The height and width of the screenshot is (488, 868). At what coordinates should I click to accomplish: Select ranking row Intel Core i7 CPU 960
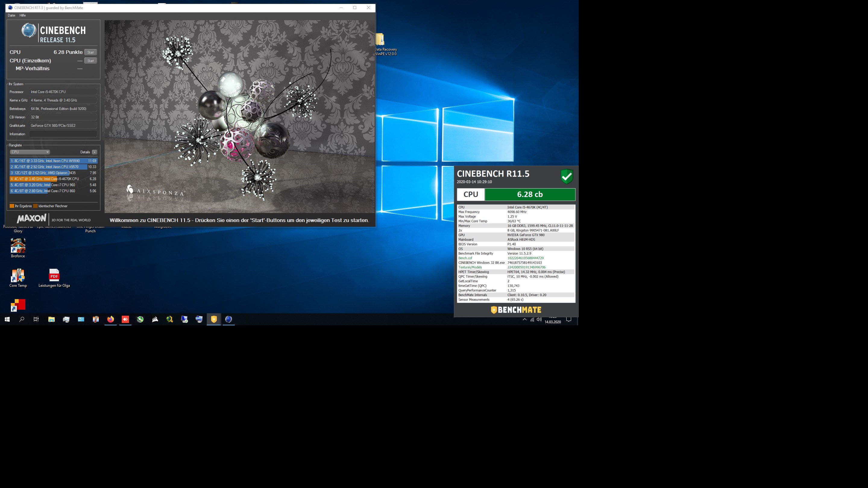click(x=54, y=185)
